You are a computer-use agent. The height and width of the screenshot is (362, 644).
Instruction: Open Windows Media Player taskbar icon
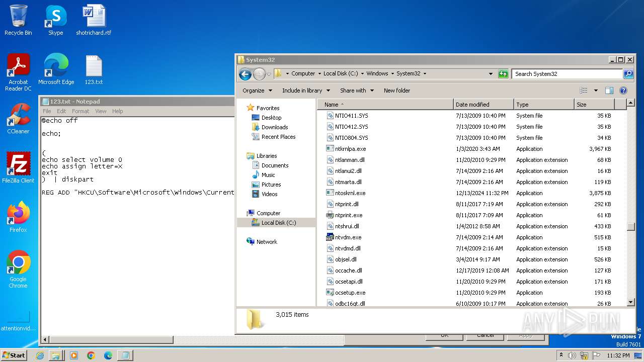click(x=74, y=355)
